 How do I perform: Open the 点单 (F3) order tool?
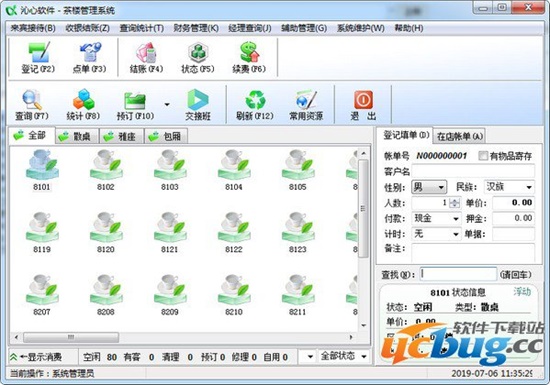tap(89, 58)
